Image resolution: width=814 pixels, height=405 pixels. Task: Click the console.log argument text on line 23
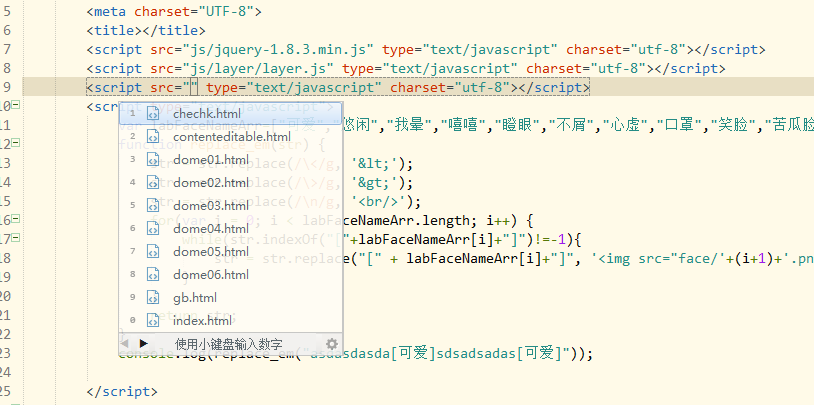point(437,354)
